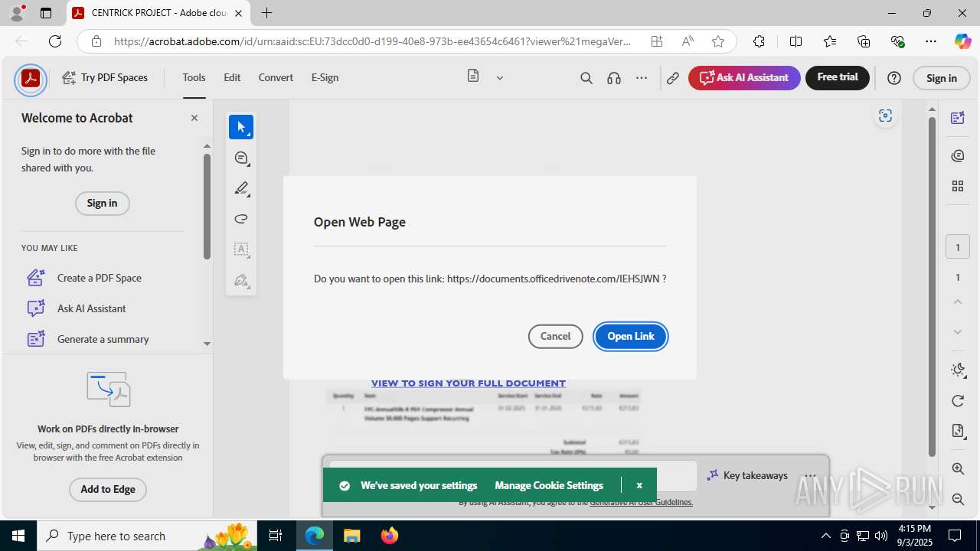980x551 pixels.
Task: Open Generative AI User Guidelines link
Action: point(641,503)
